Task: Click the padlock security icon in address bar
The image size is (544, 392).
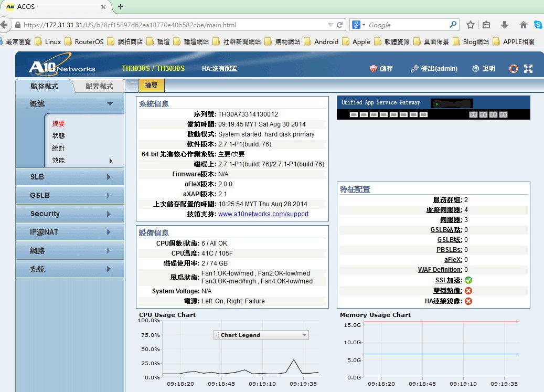Action: [x=18, y=25]
